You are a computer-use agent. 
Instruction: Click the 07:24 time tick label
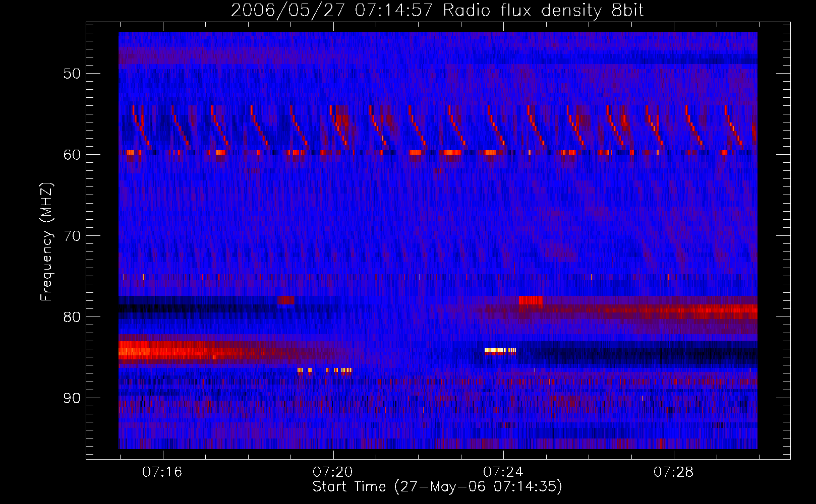pyautogui.click(x=503, y=472)
